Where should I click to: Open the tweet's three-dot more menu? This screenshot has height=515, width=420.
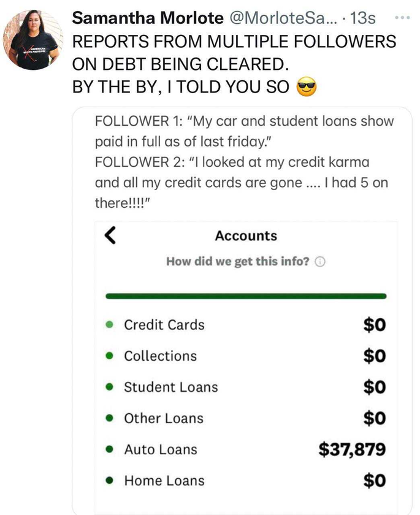click(402, 17)
